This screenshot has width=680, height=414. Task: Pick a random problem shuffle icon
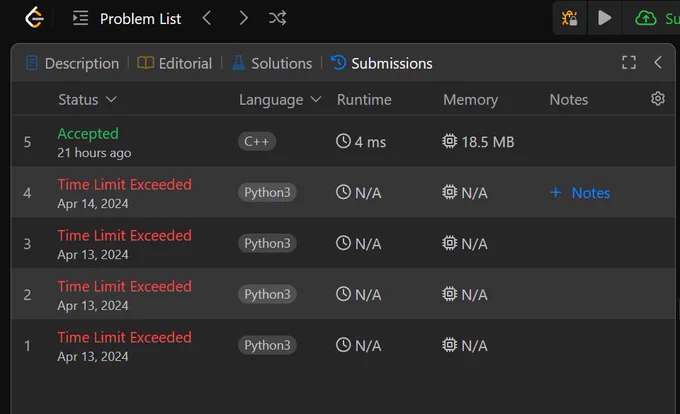pyautogui.click(x=278, y=18)
